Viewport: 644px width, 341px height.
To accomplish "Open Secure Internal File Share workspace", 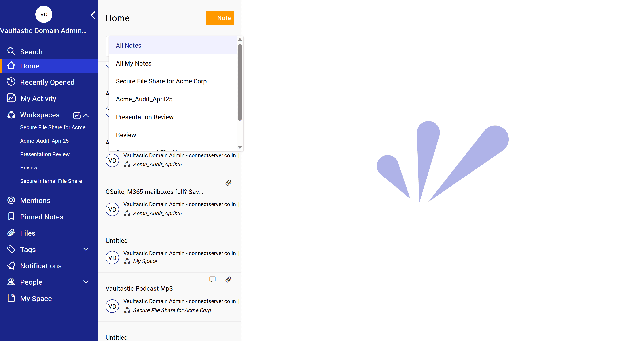I will [x=51, y=181].
